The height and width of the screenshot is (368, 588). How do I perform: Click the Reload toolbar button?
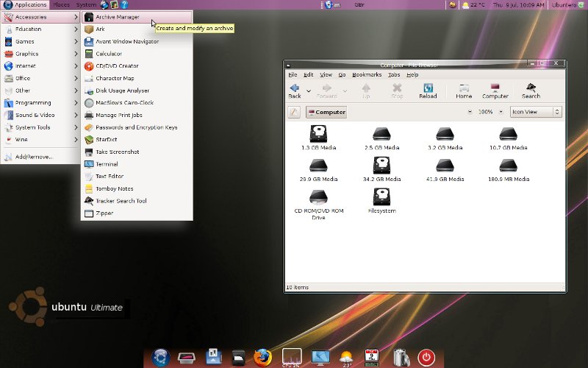point(428,91)
